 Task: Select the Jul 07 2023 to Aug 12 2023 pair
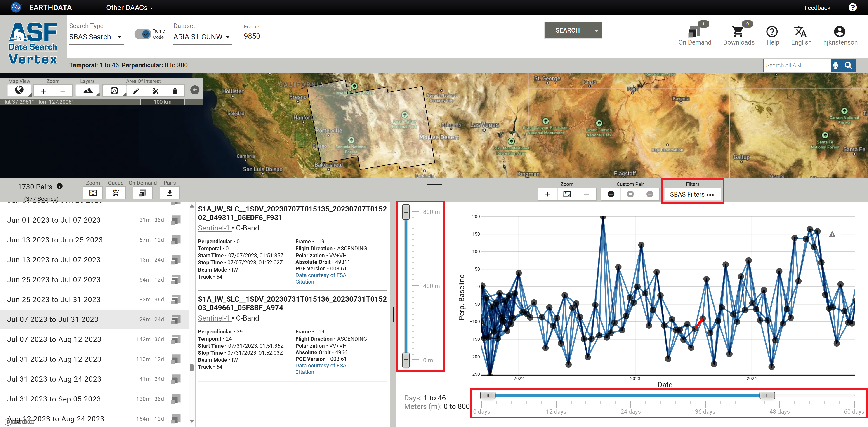[x=54, y=339]
